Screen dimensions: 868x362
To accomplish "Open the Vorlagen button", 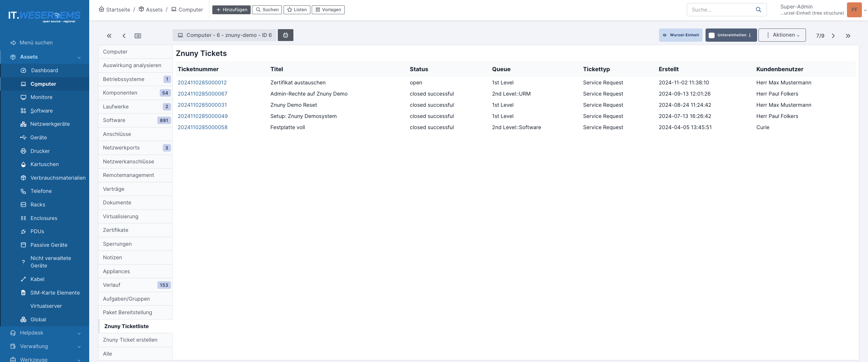I will pyautogui.click(x=328, y=10).
